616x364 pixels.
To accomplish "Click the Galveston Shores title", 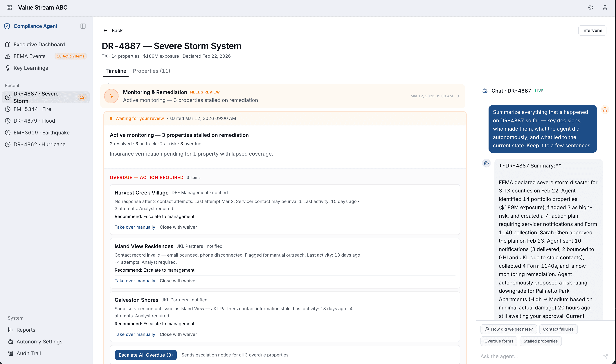I will [136, 300].
